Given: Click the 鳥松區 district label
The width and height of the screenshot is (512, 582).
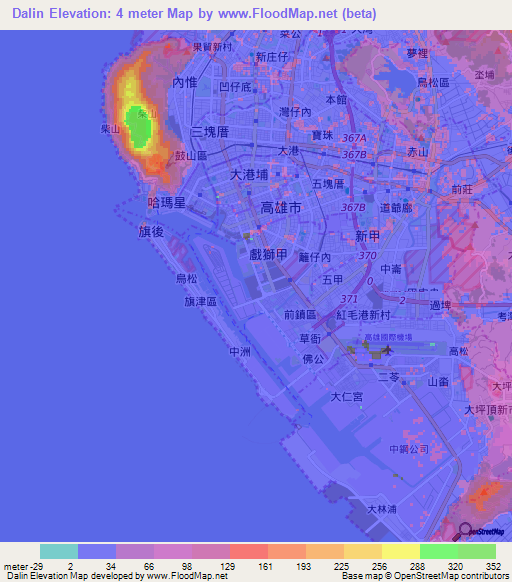Looking at the screenshot, I should coord(433,82).
